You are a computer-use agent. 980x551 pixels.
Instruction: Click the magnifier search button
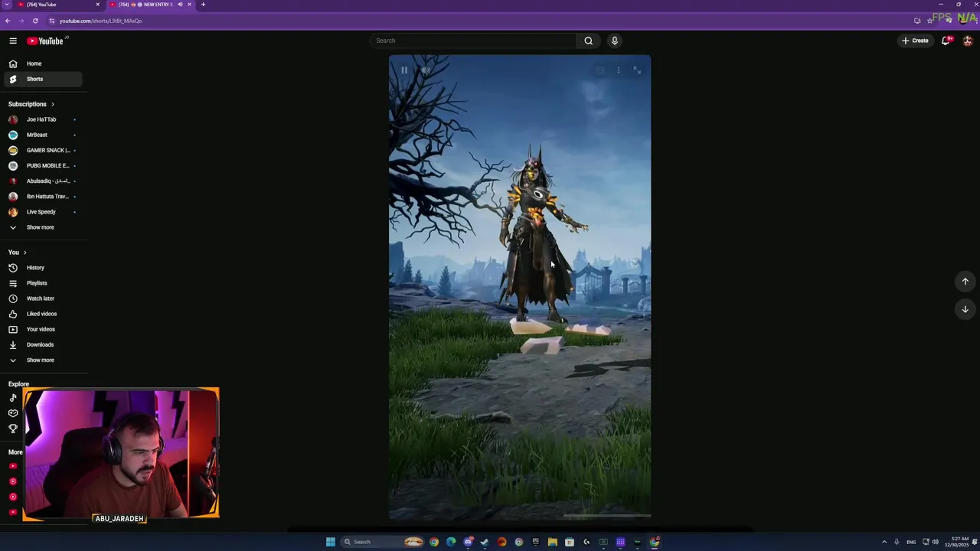(588, 41)
